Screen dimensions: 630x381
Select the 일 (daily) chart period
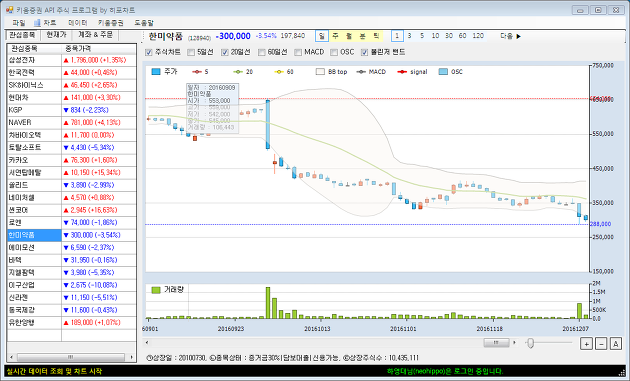point(321,36)
